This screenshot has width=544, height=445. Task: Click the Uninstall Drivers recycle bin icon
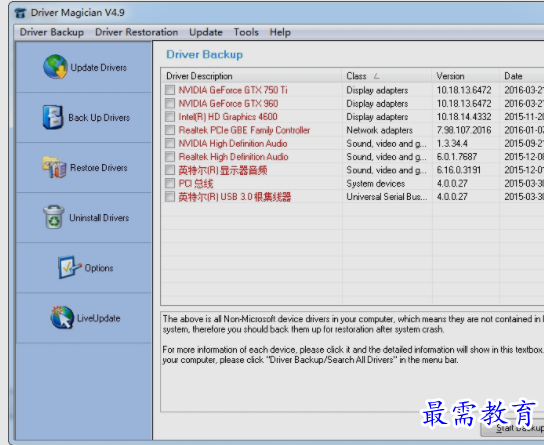tap(54, 217)
